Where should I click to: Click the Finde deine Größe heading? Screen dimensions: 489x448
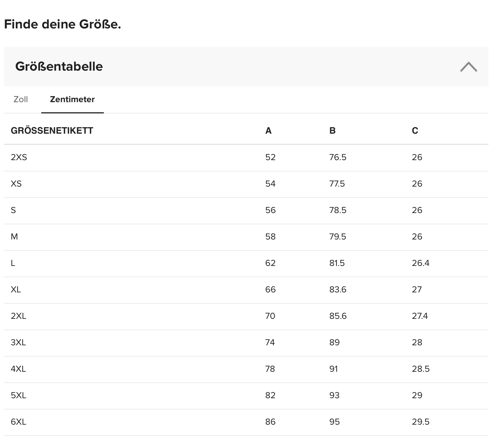click(x=63, y=24)
